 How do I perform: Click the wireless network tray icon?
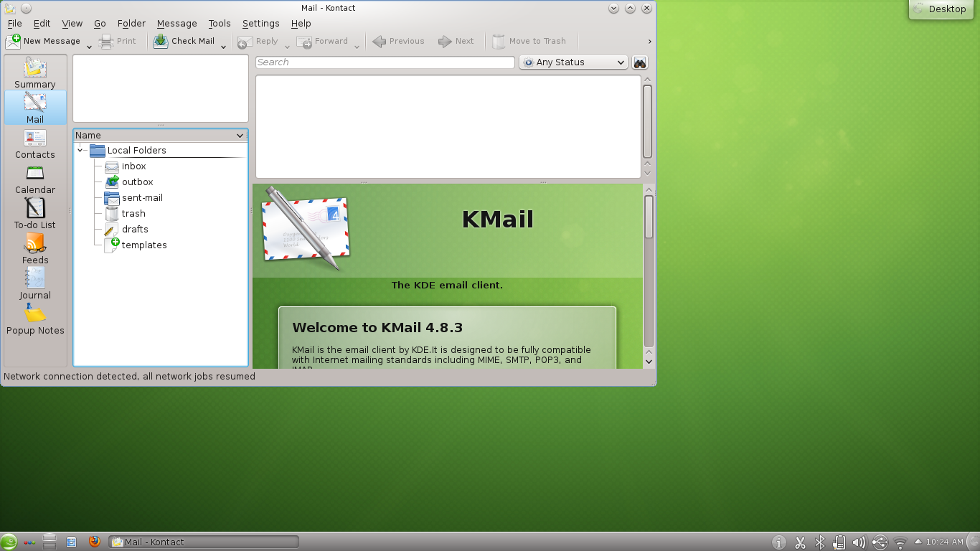(x=900, y=542)
